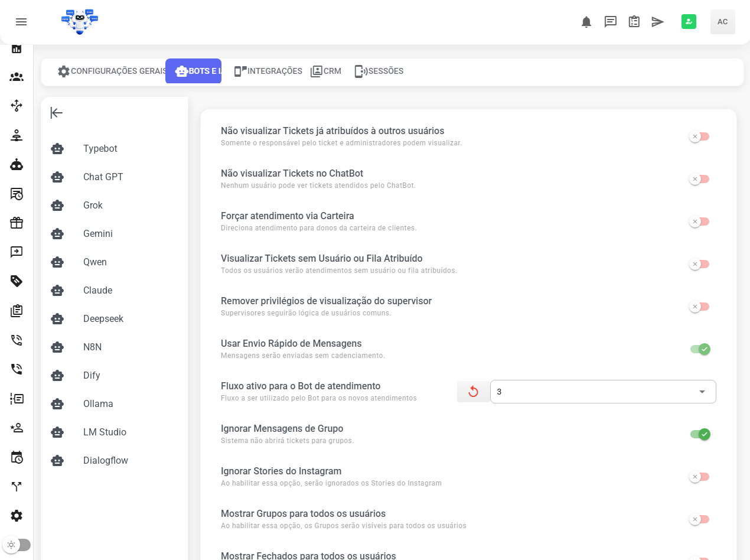Open the notifications bell icon
This screenshot has width=750, height=560.
pos(586,22)
